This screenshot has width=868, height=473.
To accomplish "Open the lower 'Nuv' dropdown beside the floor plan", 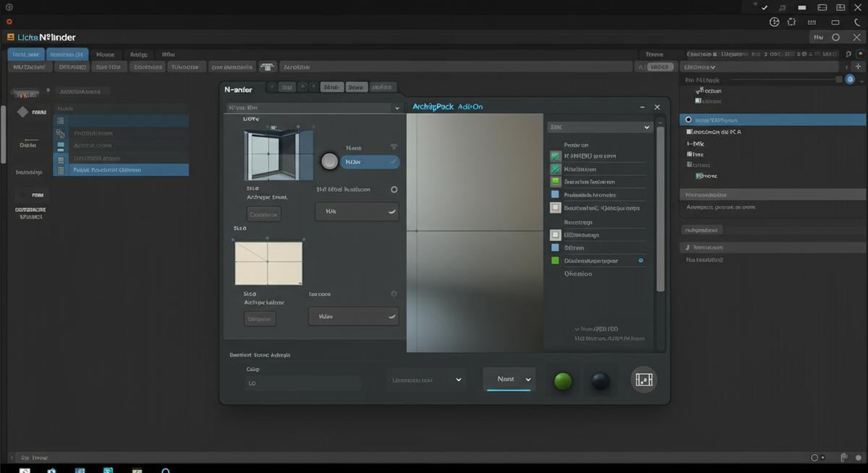I will pos(353,316).
